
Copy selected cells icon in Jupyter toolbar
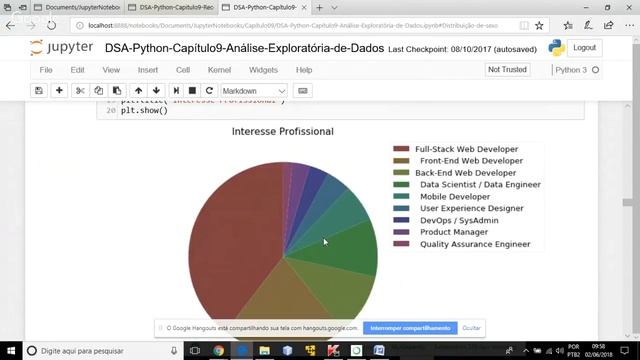click(x=98, y=91)
